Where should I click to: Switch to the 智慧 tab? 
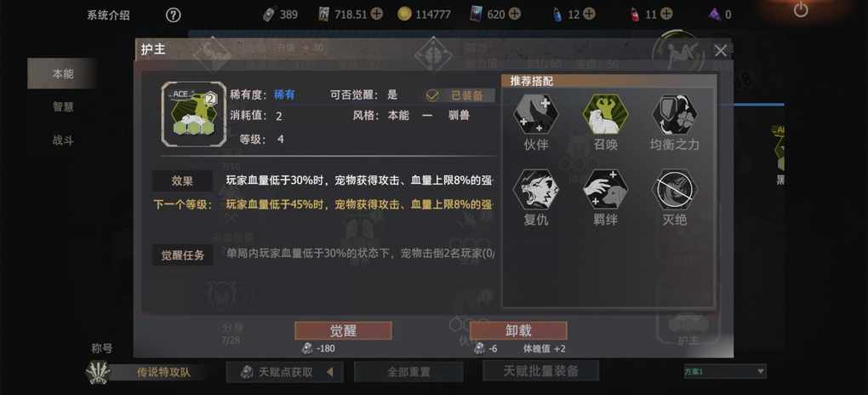pos(63,107)
